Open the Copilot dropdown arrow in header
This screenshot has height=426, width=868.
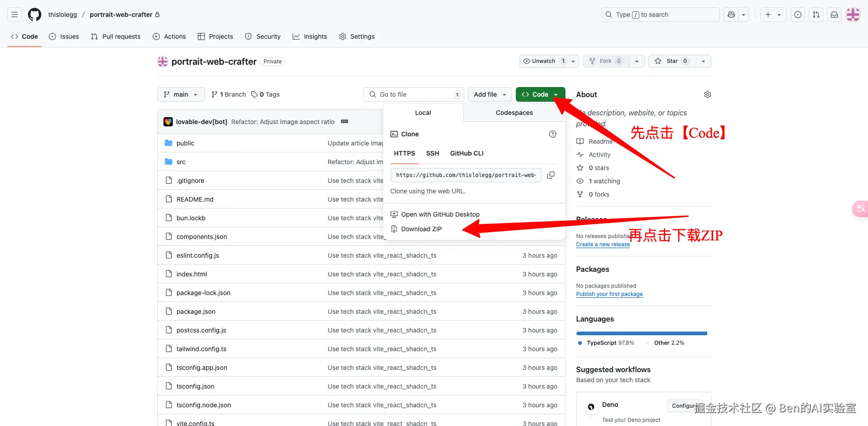(x=744, y=15)
